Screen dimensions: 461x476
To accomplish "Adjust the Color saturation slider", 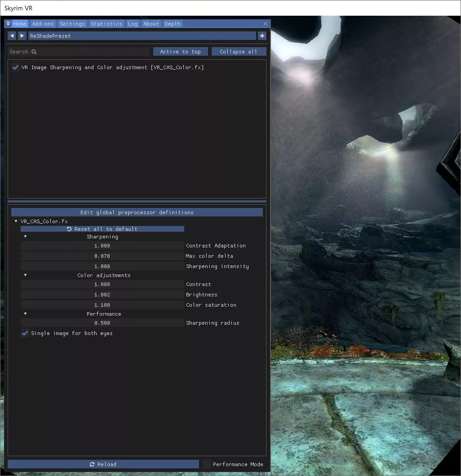I will tap(102, 305).
